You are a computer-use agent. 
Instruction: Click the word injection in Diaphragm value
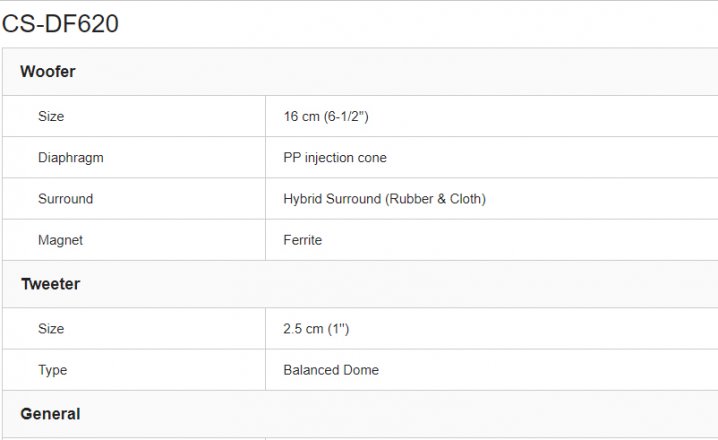coord(329,158)
